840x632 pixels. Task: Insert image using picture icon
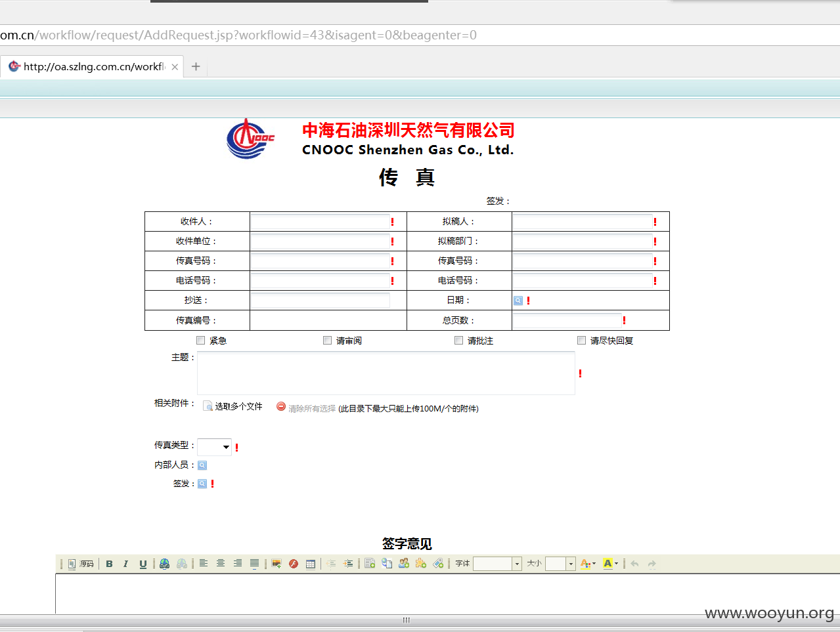[276, 564]
